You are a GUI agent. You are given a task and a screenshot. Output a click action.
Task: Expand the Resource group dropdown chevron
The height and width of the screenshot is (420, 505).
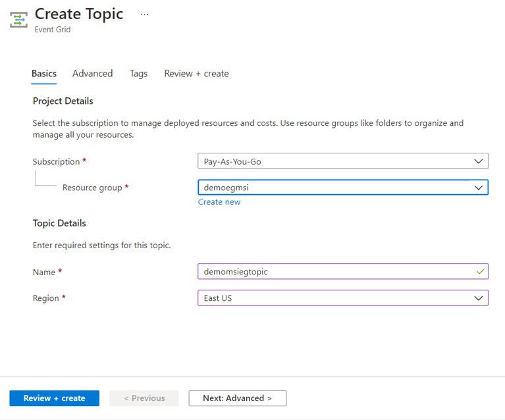[479, 188]
